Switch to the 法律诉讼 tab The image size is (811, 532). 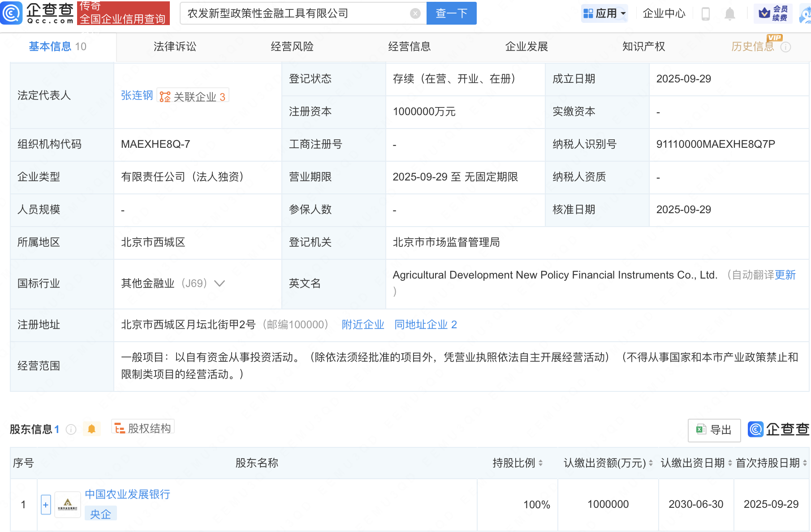pyautogui.click(x=175, y=47)
